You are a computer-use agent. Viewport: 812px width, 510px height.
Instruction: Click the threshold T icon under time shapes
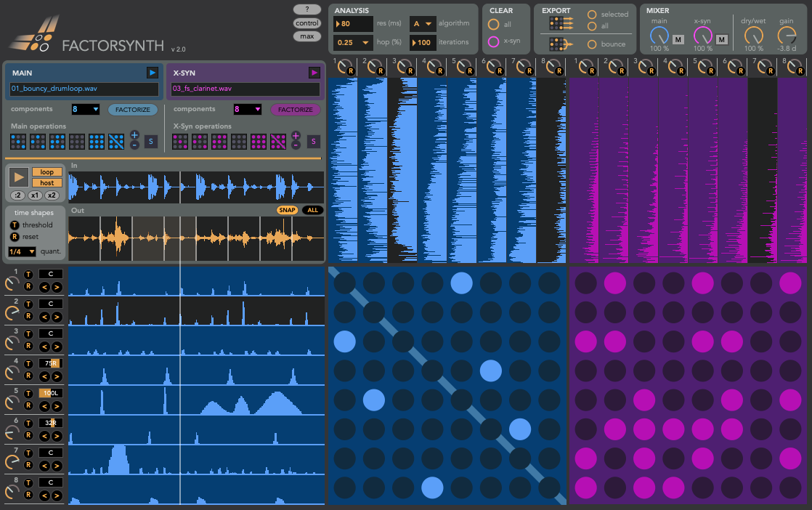15,225
